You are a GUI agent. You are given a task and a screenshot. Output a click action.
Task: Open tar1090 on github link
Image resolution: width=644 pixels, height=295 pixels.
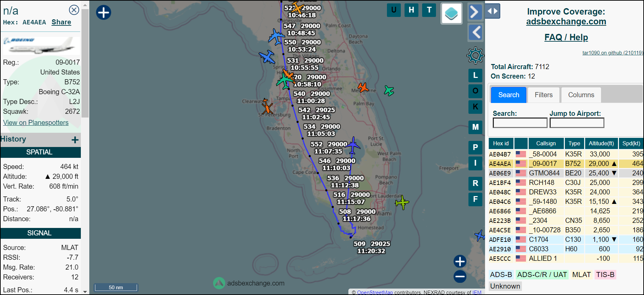(x=613, y=53)
